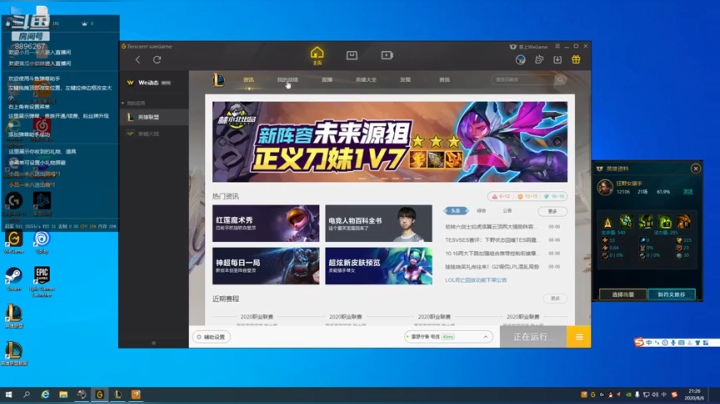The height and width of the screenshot is (404, 720).
Task: Open 电竞人物百科全书 news card
Action: click(378, 224)
